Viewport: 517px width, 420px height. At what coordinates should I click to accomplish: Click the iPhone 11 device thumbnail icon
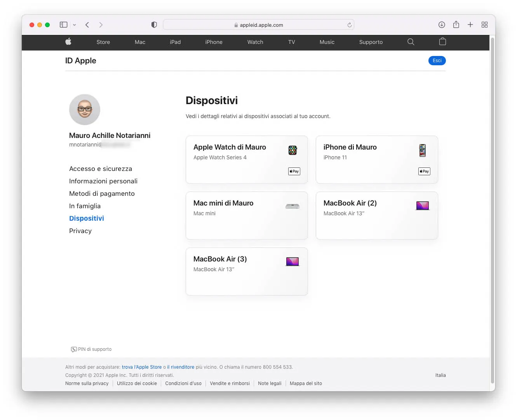pyautogui.click(x=422, y=150)
